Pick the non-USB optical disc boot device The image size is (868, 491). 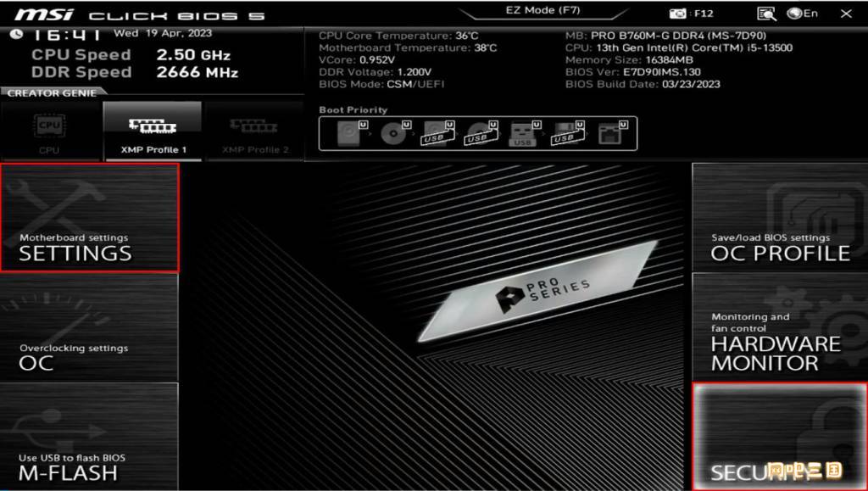(395, 133)
